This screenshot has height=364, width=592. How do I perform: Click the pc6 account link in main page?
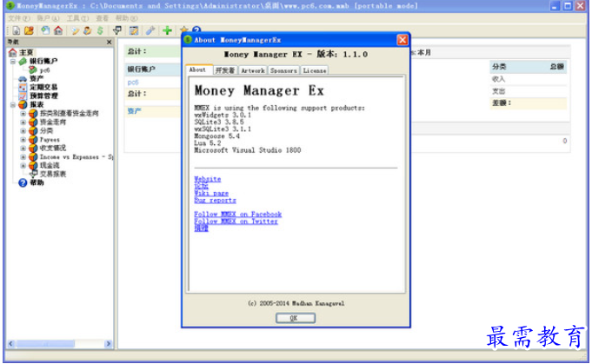pyautogui.click(x=133, y=83)
